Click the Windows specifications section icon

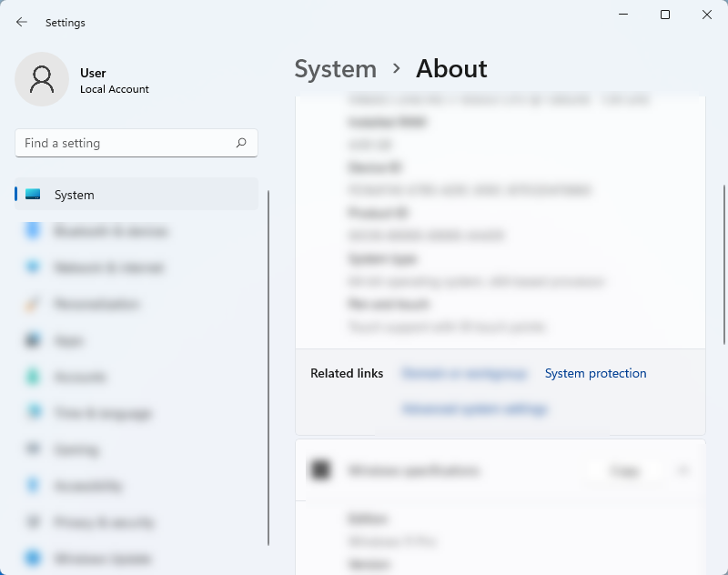(x=321, y=469)
